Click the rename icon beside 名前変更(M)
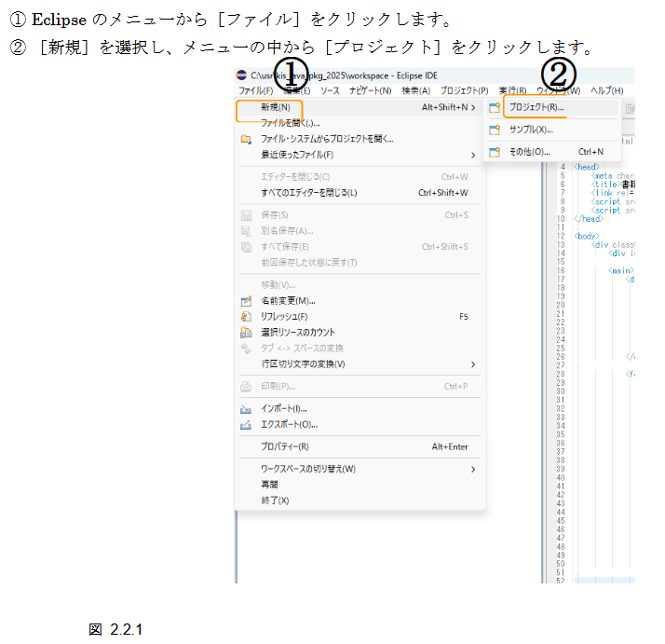Viewport: 665px width, 644px height. coord(247,301)
